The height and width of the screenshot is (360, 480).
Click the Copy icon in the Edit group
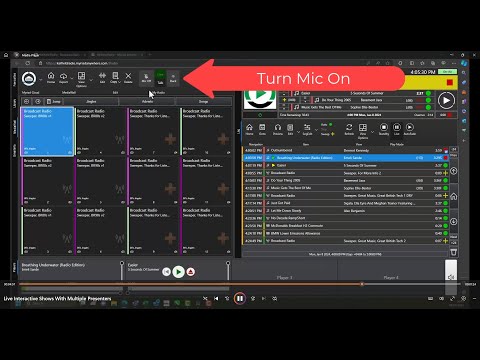coord(115,76)
